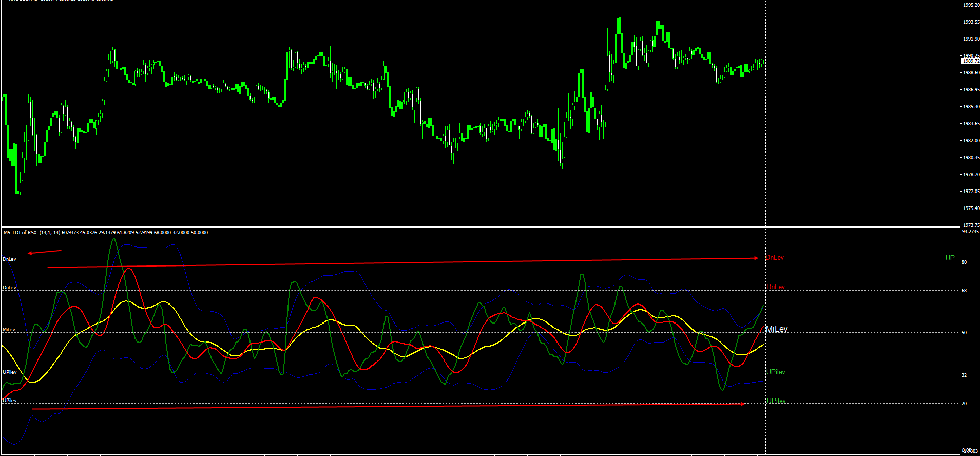Click the red DnLev label at level 68
This screenshot has width=980, height=456.
(776, 287)
